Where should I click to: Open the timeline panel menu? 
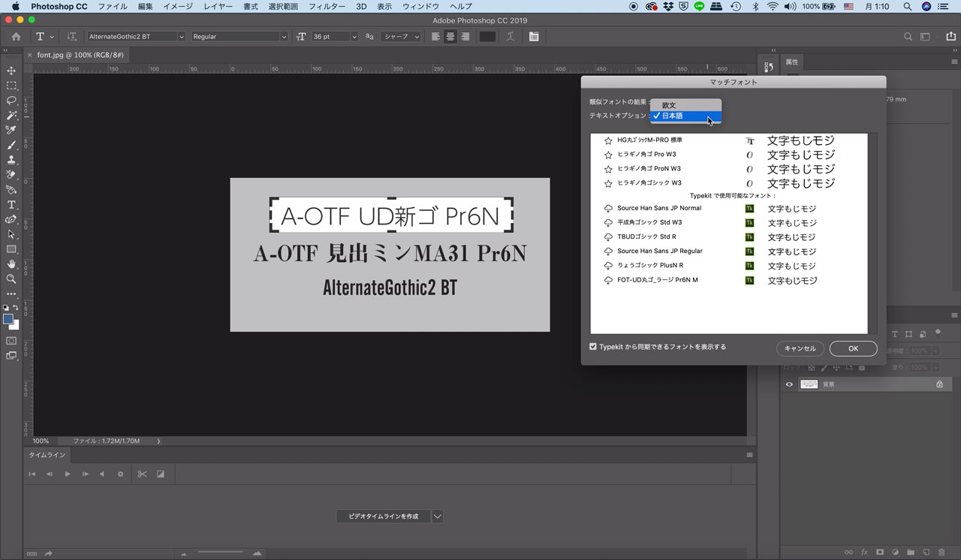point(749,455)
